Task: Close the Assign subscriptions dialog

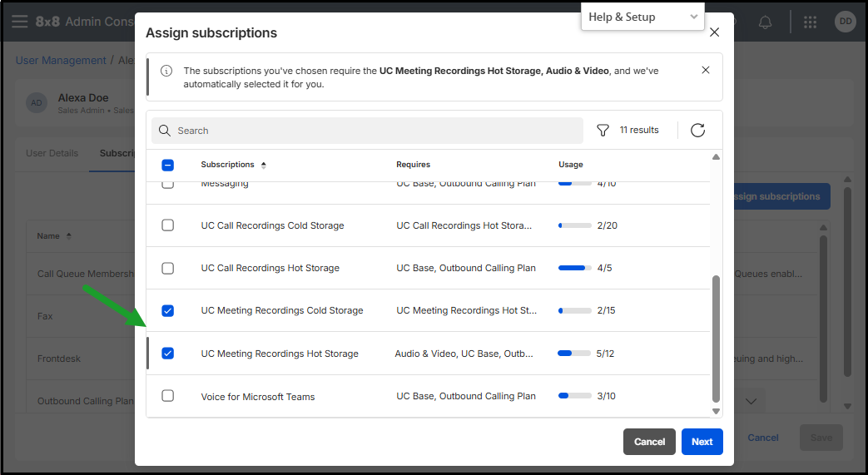Action: pyautogui.click(x=715, y=32)
